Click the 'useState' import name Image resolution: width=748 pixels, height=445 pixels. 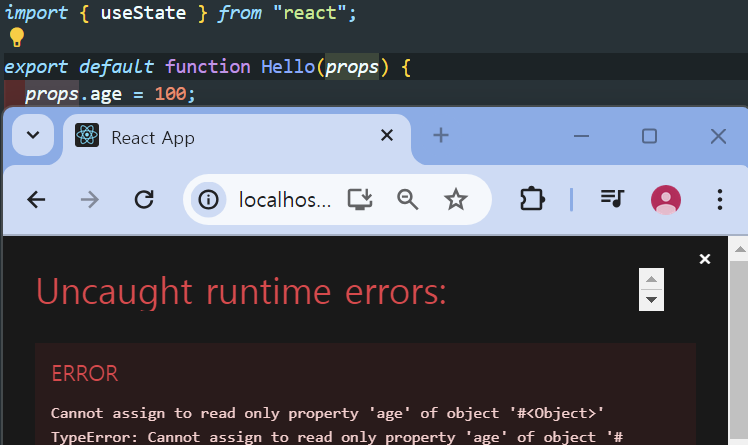coord(143,13)
